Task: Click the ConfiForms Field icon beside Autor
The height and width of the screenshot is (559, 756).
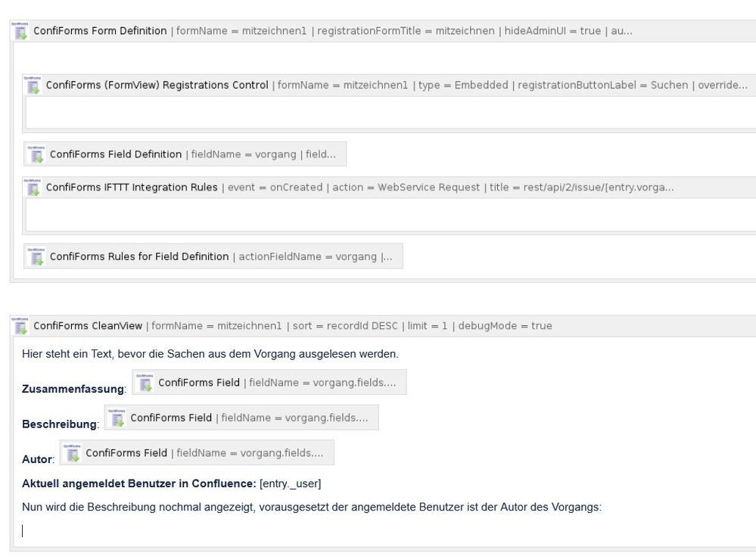Action: point(73,452)
